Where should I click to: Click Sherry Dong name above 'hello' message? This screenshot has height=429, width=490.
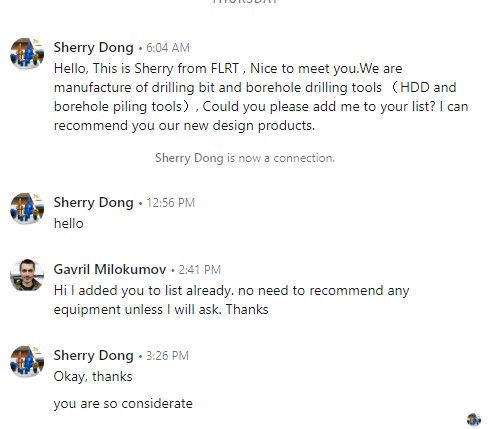94,203
